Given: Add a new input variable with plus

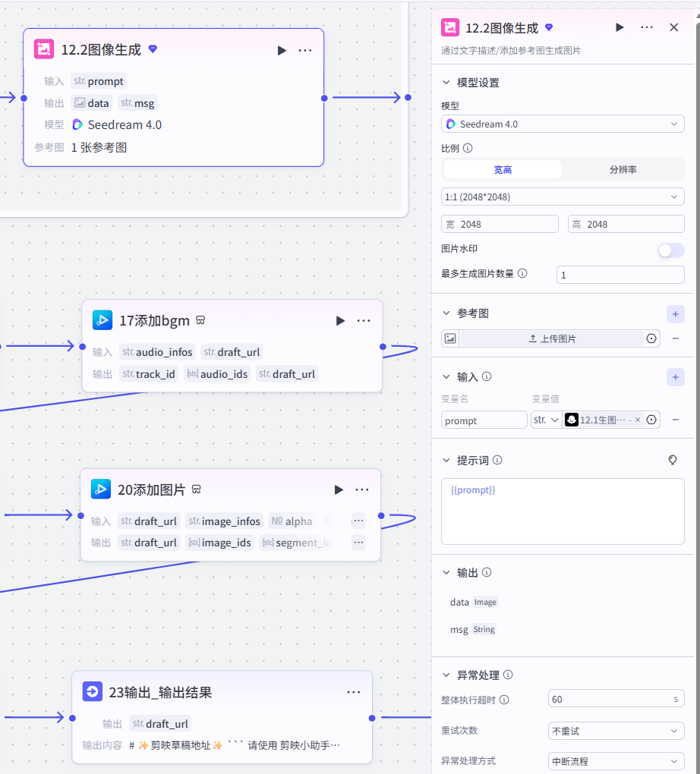Looking at the screenshot, I should click(675, 378).
